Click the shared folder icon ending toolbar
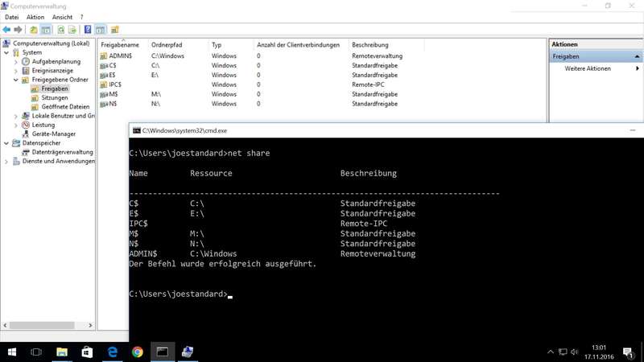 (114, 30)
